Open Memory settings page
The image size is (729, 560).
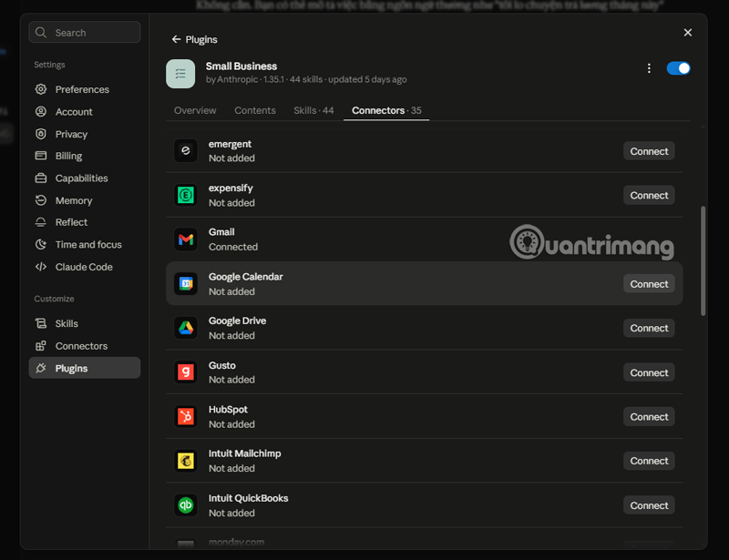pyautogui.click(x=84, y=200)
